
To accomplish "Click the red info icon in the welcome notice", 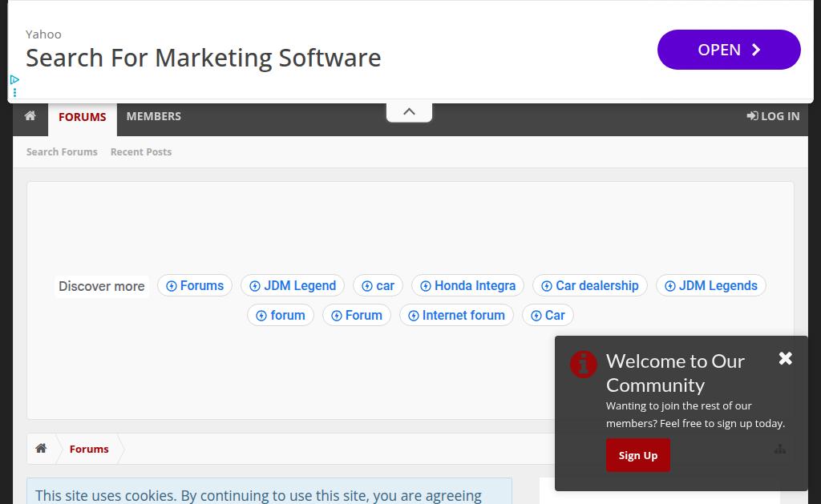I will coord(583,365).
